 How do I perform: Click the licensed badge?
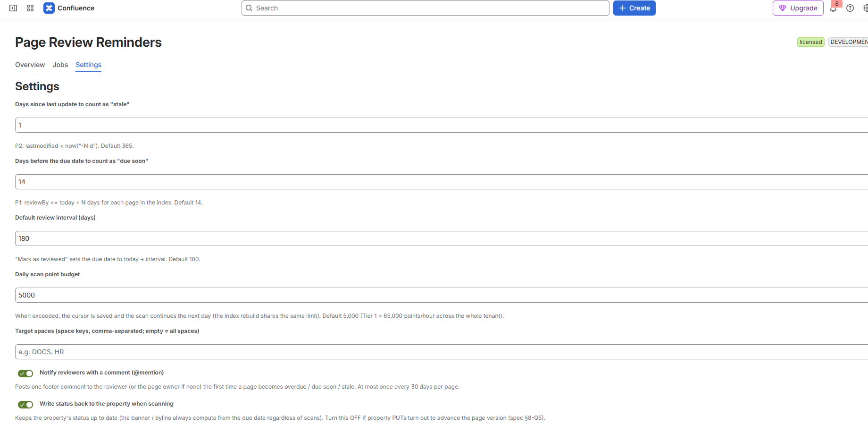811,42
